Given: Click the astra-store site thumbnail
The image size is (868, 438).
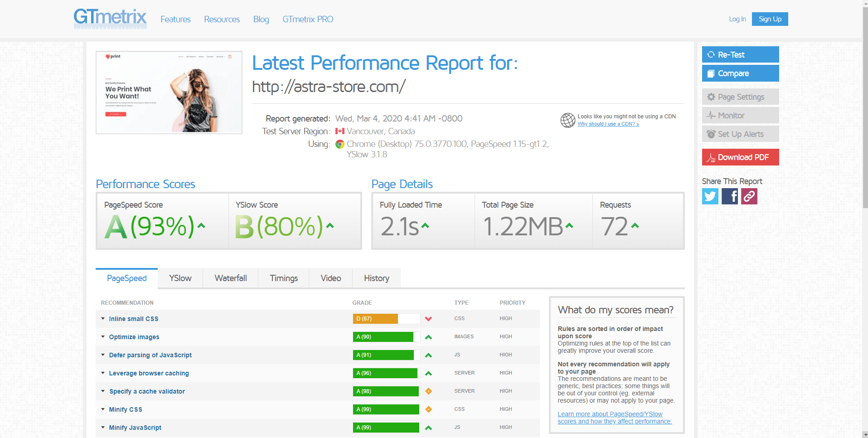Looking at the screenshot, I should click(x=169, y=92).
